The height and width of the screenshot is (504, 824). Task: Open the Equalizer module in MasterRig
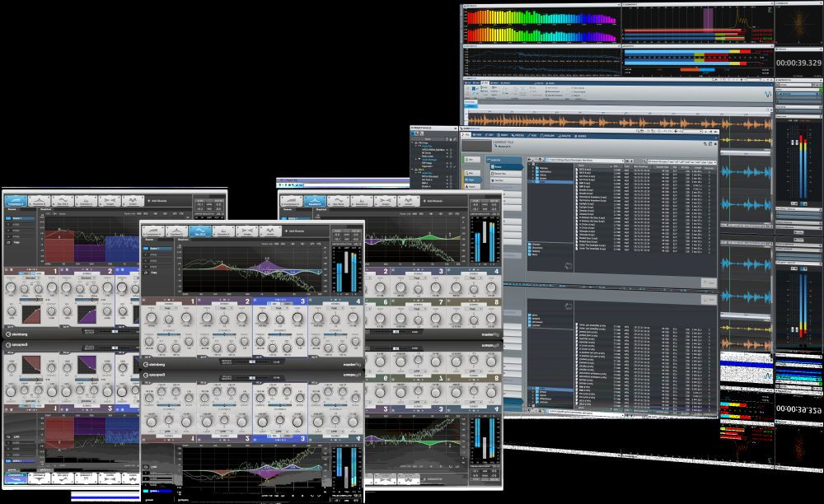(x=176, y=231)
